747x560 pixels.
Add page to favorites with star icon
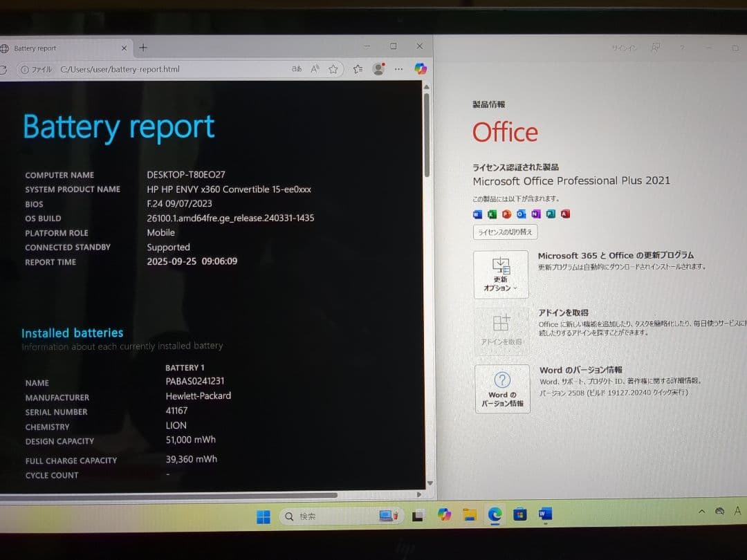333,69
